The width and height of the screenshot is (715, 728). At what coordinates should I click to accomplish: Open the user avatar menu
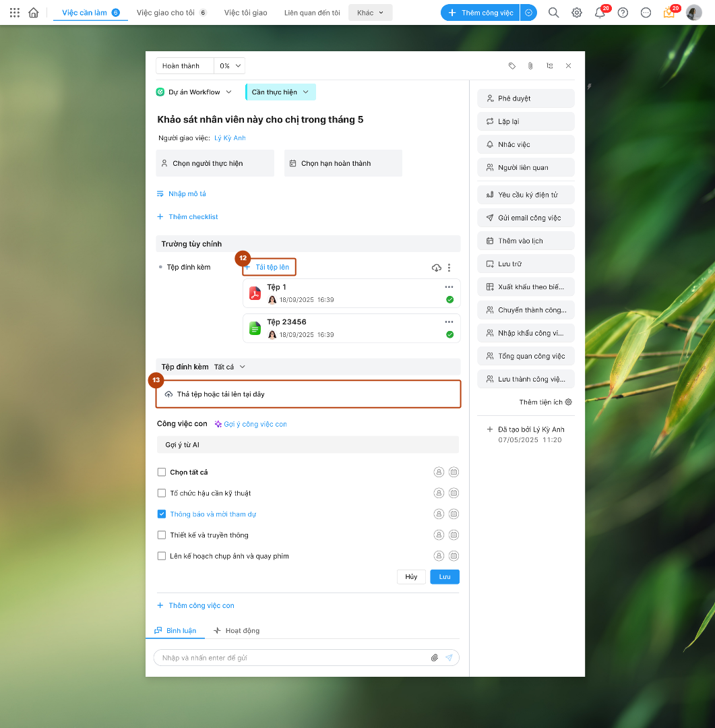693,13
